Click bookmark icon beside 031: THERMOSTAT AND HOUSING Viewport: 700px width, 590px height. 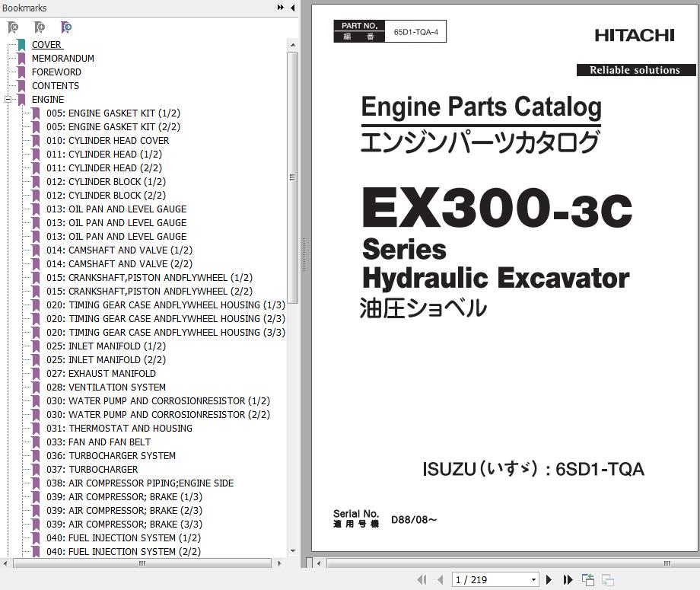(36, 429)
